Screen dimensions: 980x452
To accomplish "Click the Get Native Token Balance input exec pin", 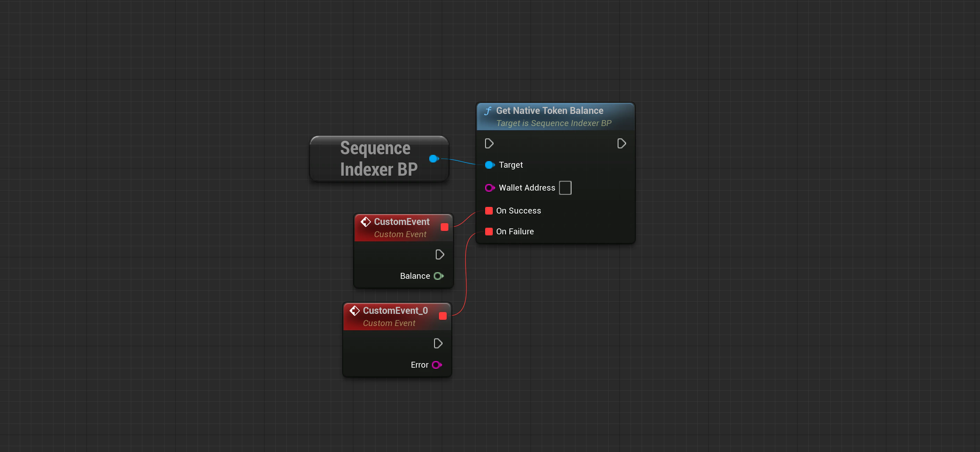I will (x=489, y=143).
